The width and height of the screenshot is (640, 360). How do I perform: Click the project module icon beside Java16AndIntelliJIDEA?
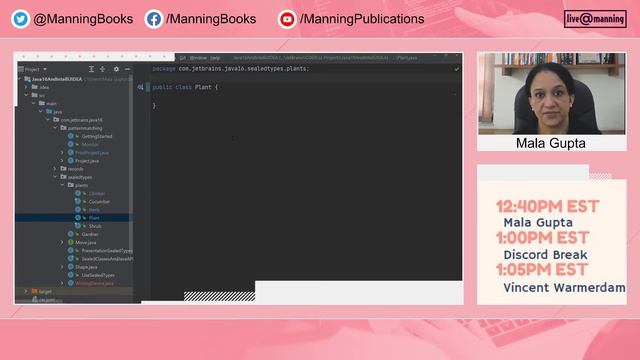click(27, 79)
